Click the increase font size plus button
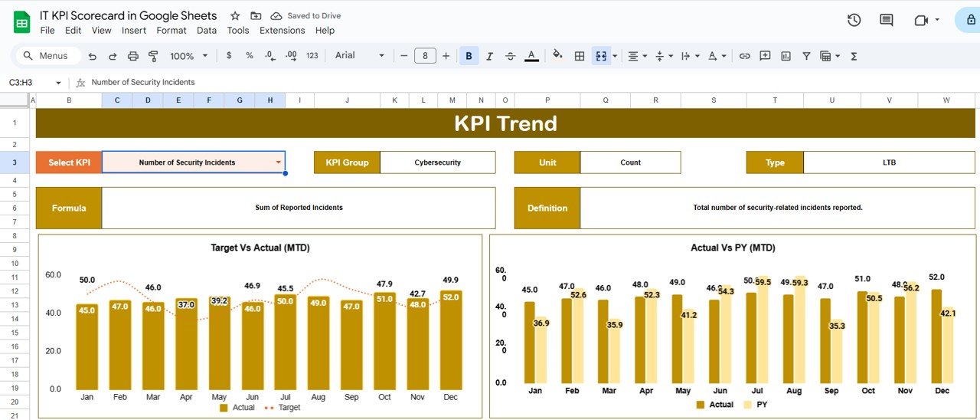This screenshot has height=420, width=980. pos(446,56)
